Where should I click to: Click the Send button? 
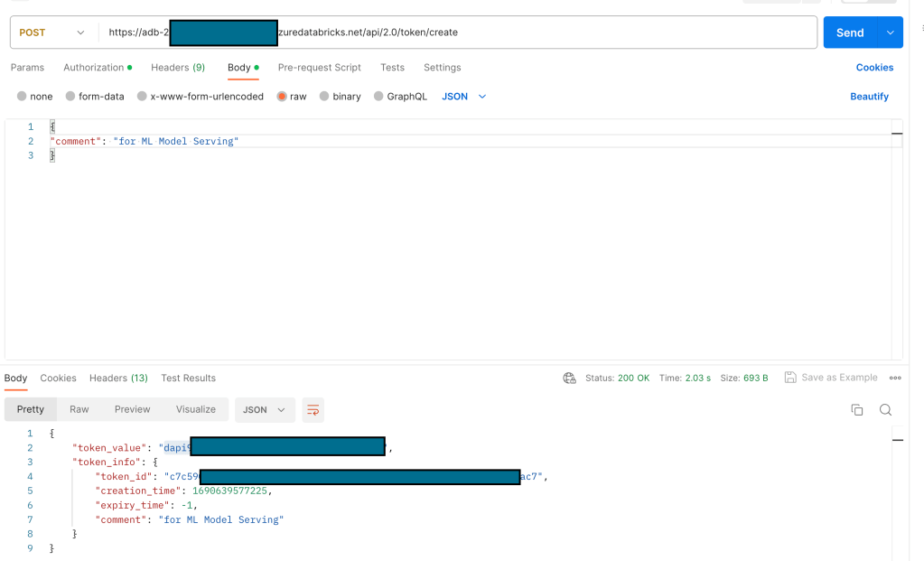(849, 33)
